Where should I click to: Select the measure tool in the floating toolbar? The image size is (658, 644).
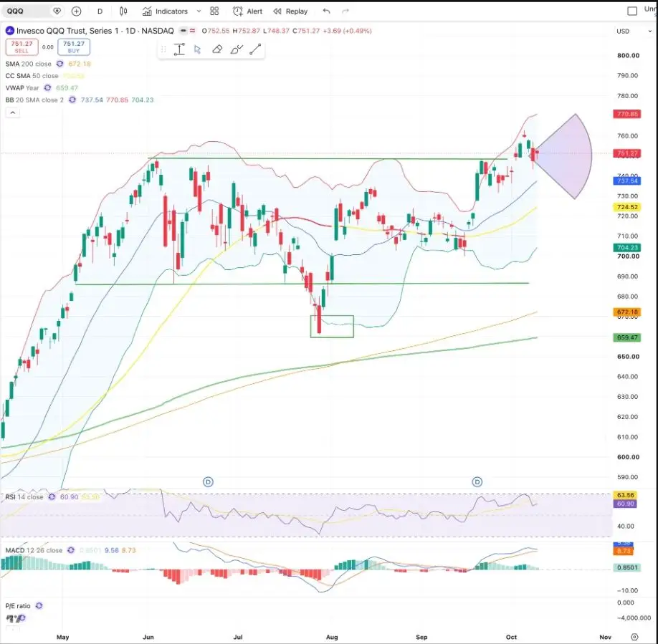(179, 49)
